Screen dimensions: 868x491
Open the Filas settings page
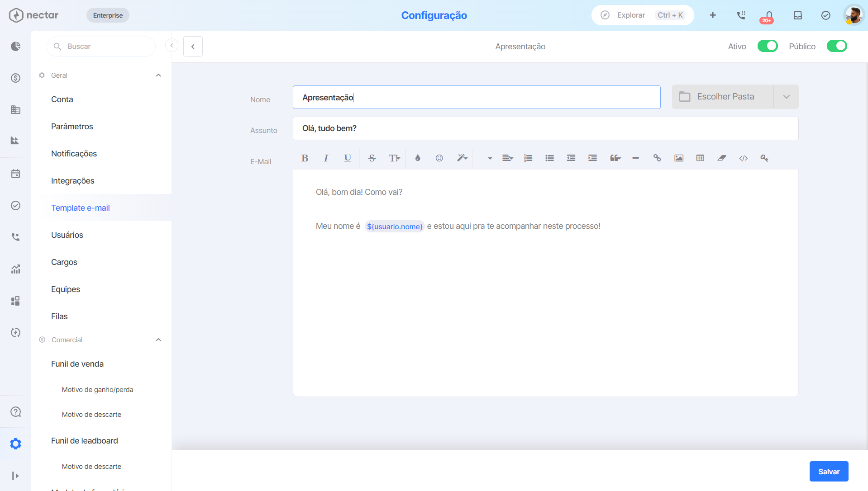[x=59, y=316]
